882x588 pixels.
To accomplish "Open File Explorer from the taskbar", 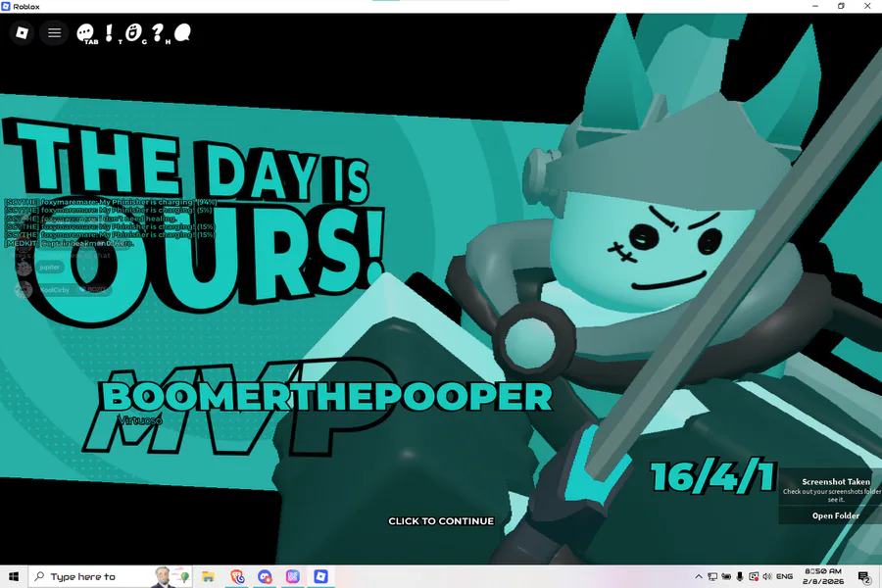I will click(x=208, y=577).
